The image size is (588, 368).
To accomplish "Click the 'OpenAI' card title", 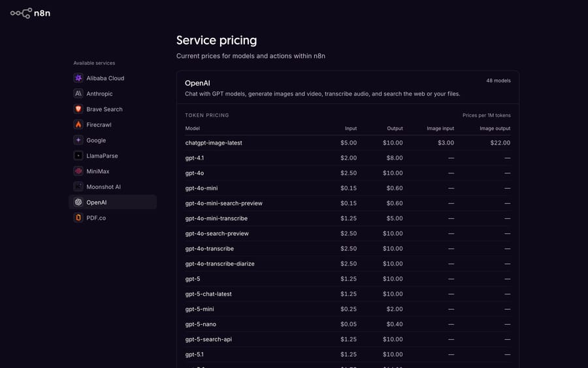I will [197, 83].
